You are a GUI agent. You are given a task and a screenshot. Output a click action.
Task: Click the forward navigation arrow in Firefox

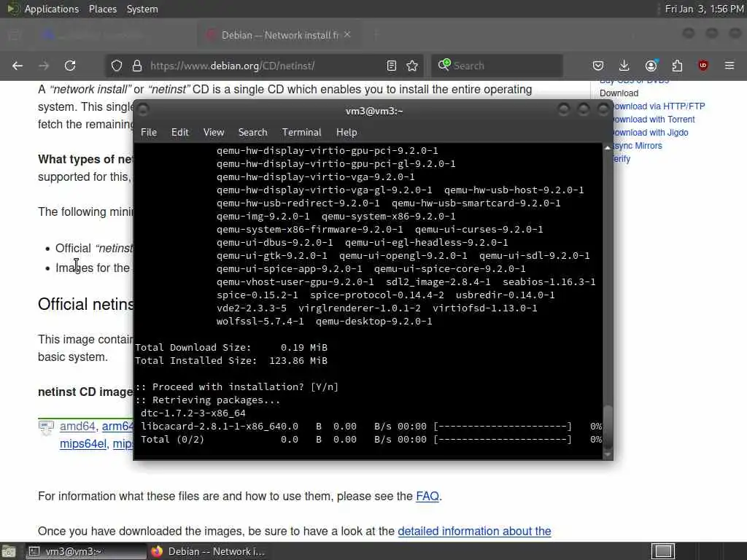pyautogui.click(x=44, y=66)
